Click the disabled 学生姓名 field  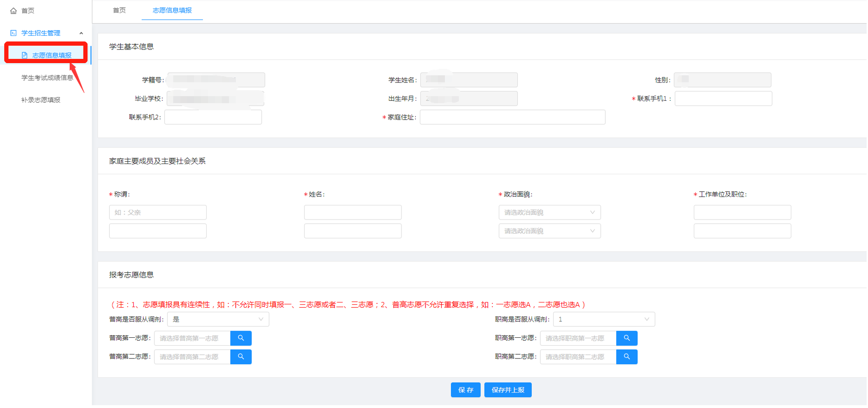469,80
